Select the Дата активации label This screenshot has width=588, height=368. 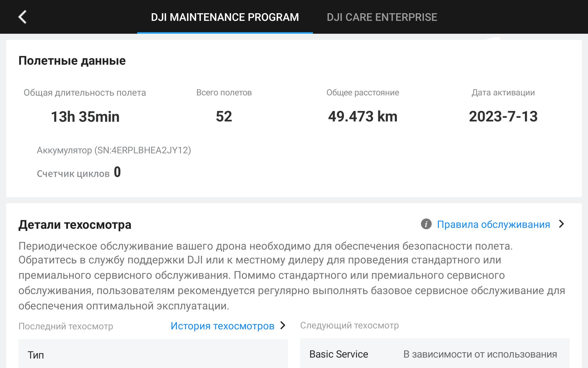tap(503, 93)
